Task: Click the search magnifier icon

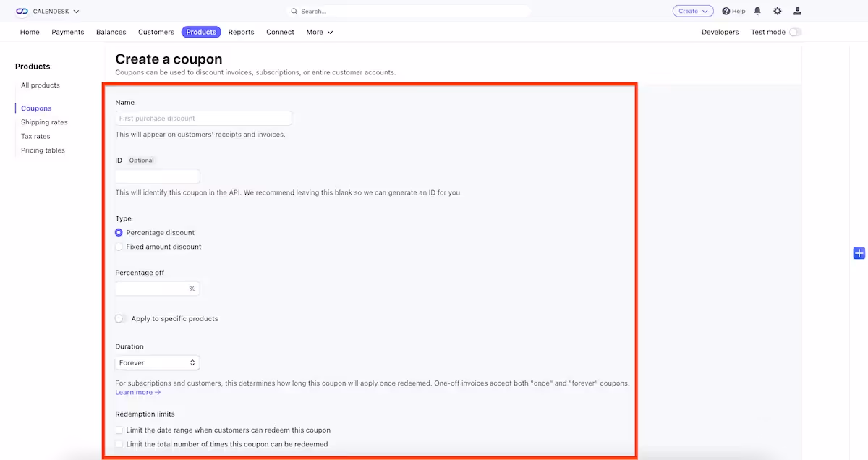Action: [x=294, y=12]
